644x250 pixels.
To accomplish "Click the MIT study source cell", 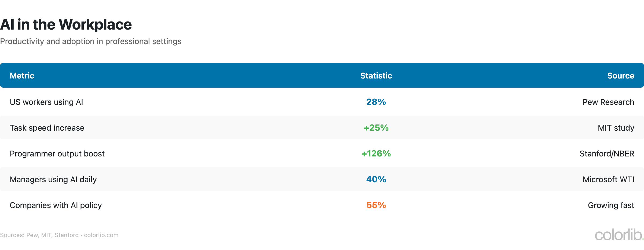I will (616, 128).
